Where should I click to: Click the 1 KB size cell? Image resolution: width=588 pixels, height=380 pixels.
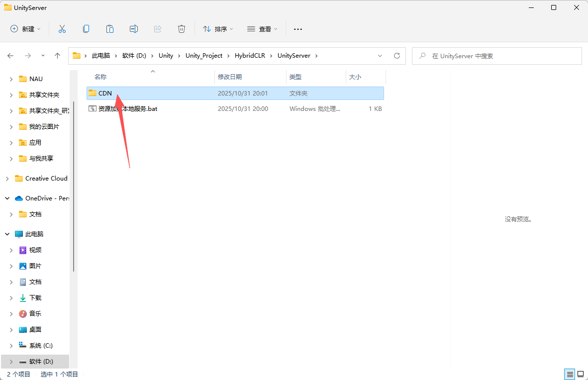pyautogui.click(x=375, y=109)
